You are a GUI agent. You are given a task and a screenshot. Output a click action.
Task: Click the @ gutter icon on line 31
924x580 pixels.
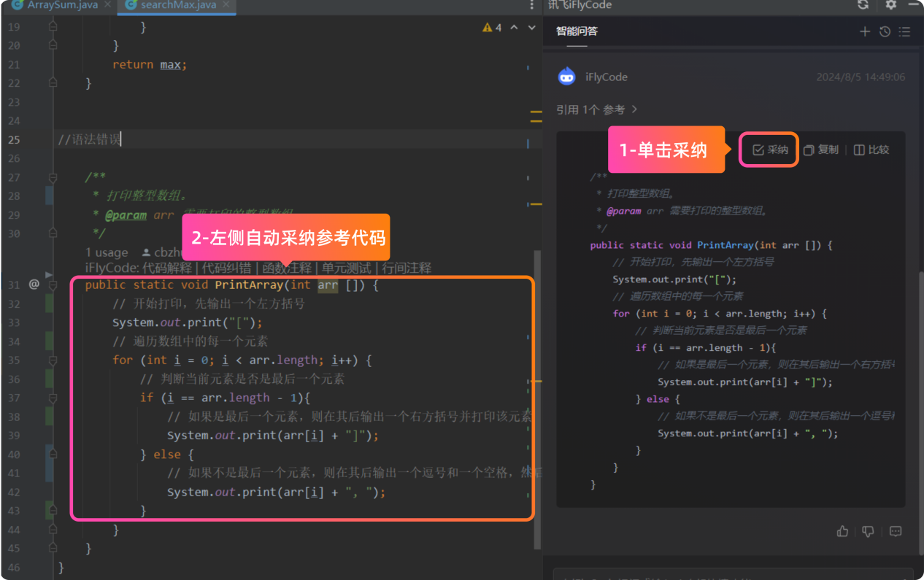point(34,285)
